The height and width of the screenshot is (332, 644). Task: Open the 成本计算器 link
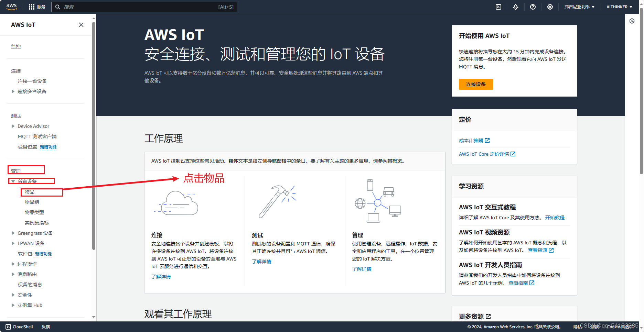[x=471, y=141]
